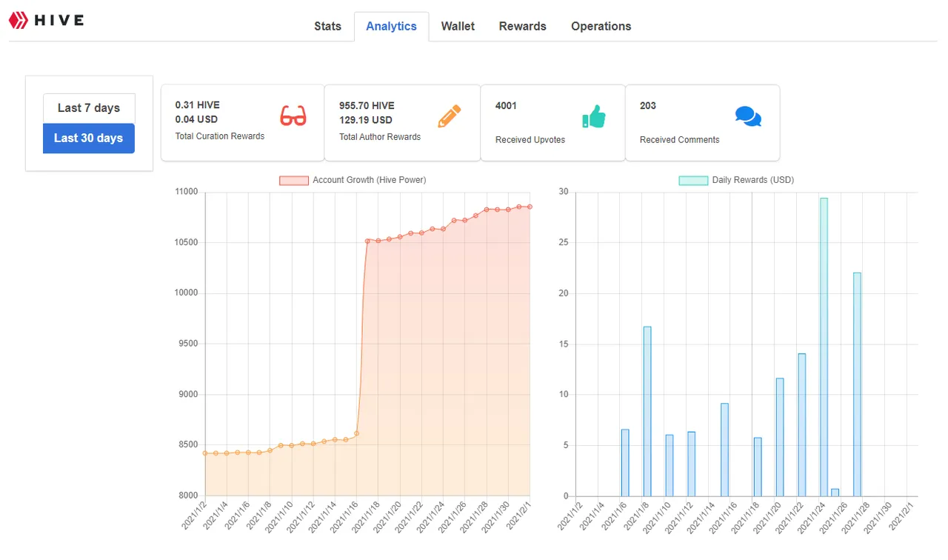Click the 0.31 HIVE value
This screenshot has width=948, height=560.
coord(197,105)
